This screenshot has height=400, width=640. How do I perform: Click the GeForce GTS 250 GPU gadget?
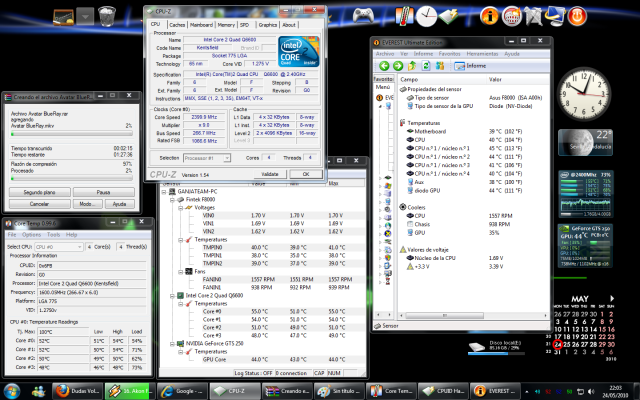pos(585,246)
